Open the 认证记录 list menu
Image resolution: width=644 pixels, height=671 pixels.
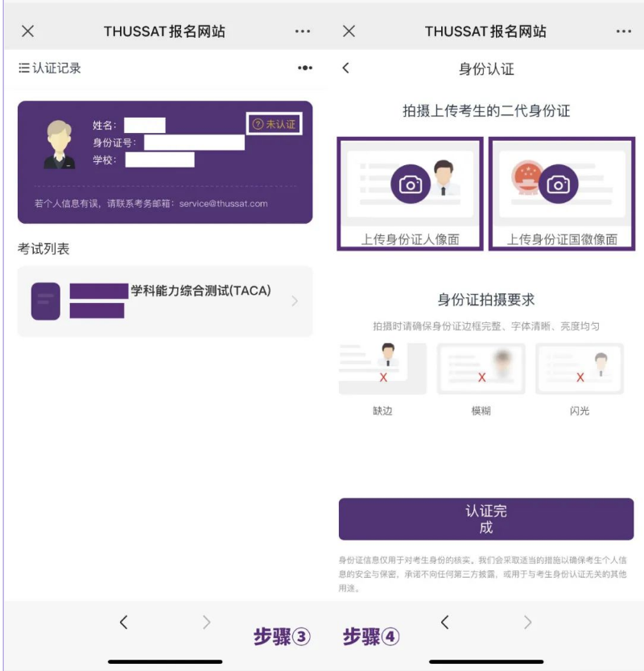[50, 68]
